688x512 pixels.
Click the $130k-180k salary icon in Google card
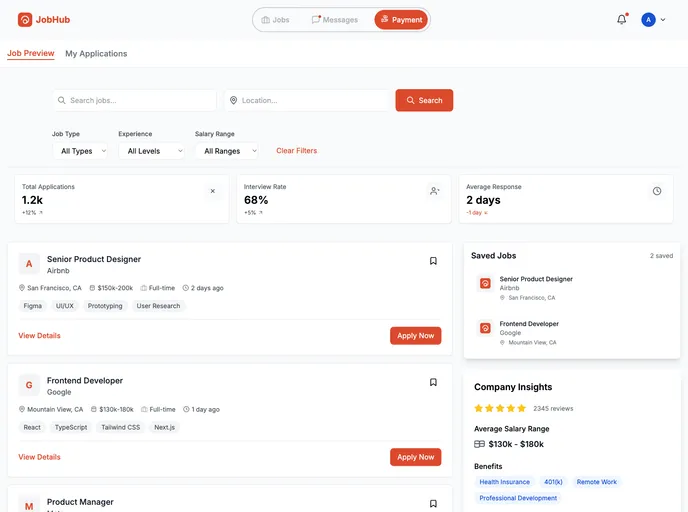click(93, 409)
